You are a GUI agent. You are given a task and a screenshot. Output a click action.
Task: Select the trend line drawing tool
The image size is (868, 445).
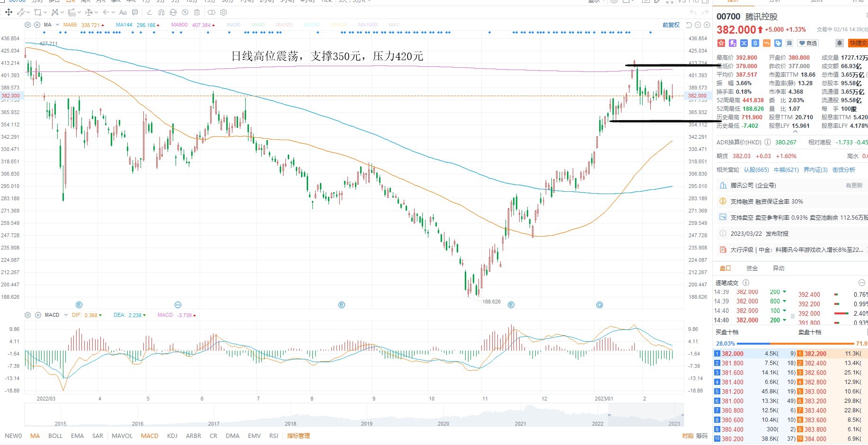[x=20, y=12]
